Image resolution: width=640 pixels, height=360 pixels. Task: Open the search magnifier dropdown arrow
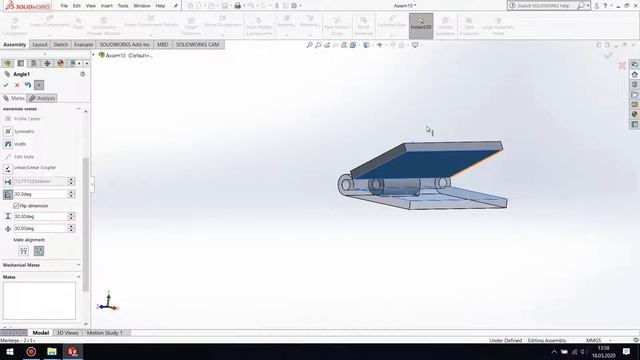[x=588, y=6]
